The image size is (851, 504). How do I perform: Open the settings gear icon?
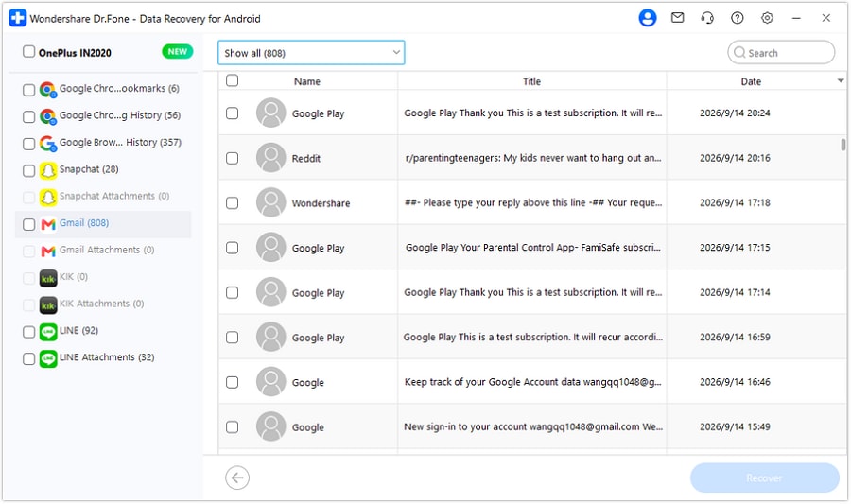[x=767, y=18]
